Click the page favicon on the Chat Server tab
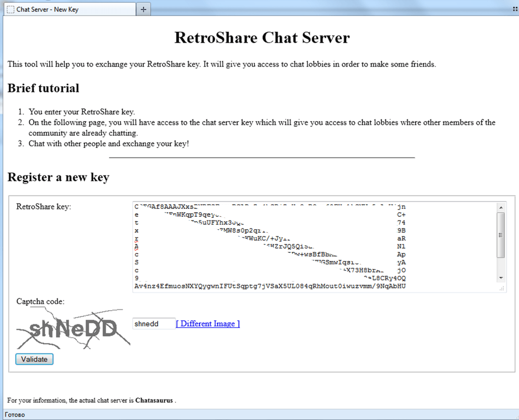Viewport: 519px width, 420px height. pos(10,9)
